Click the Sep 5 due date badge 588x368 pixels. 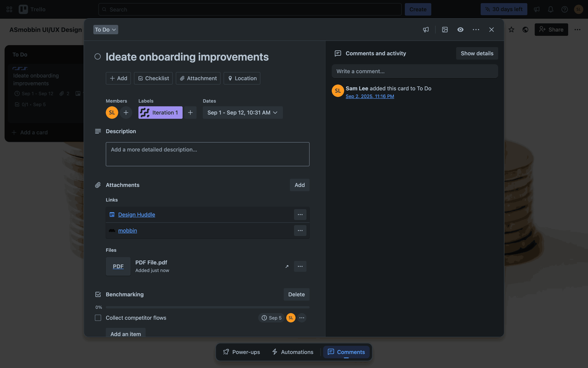271,318
